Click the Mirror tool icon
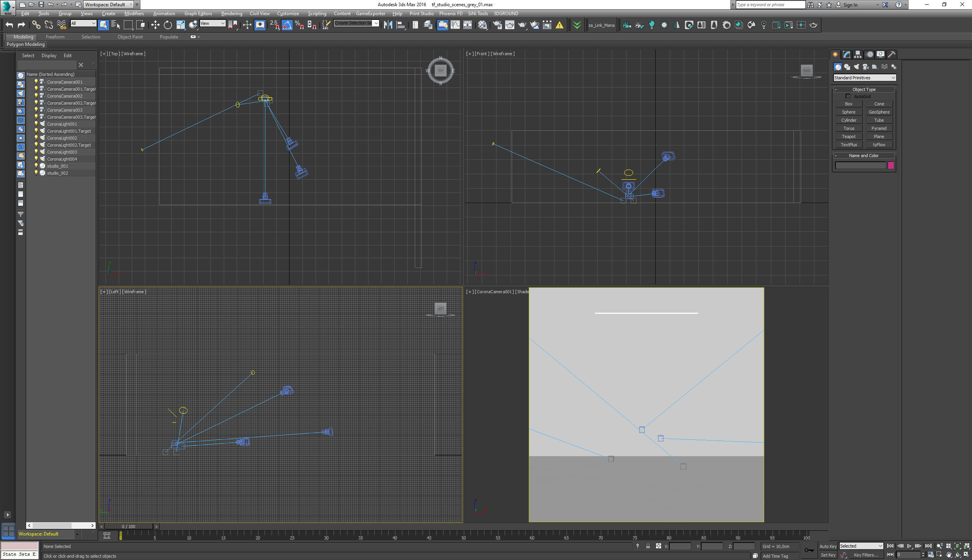Image resolution: width=972 pixels, height=560 pixels. click(388, 25)
